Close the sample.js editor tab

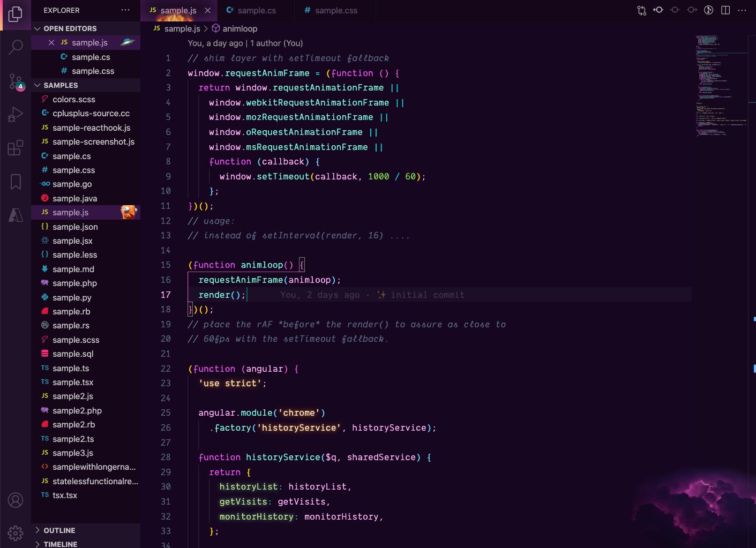click(x=207, y=11)
